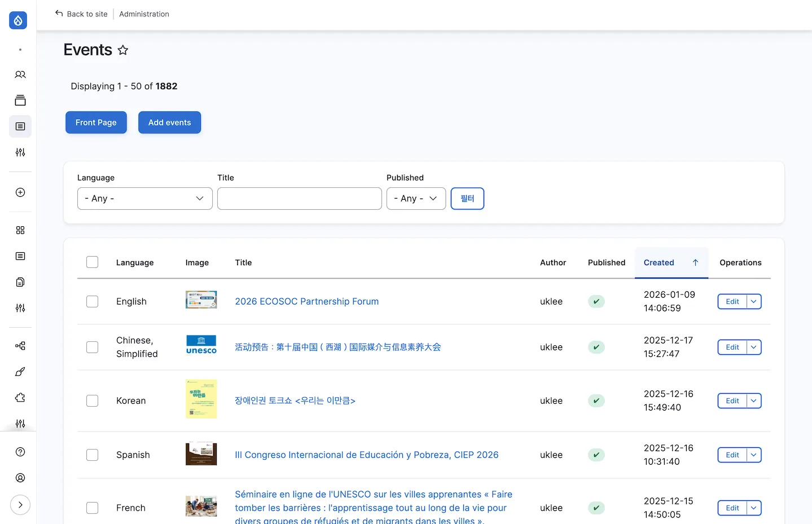Tick the select-all checkbox in table header
The width and height of the screenshot is (812, 524).
tap(93, 262)
